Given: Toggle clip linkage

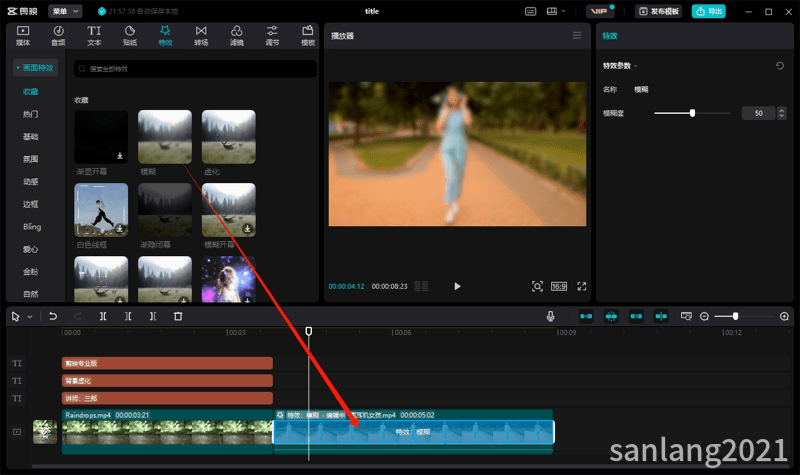Looking at the screenshot, I should 636,316.
